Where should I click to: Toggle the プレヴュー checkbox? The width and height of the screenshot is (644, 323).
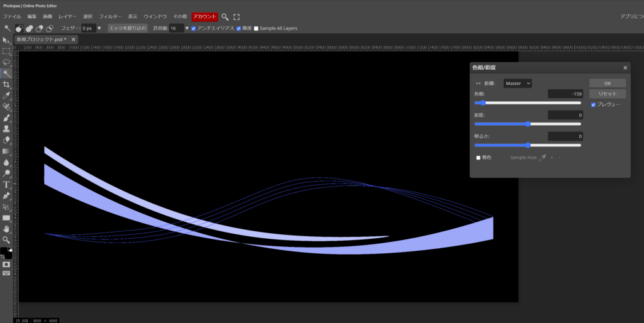coord(594,104)
